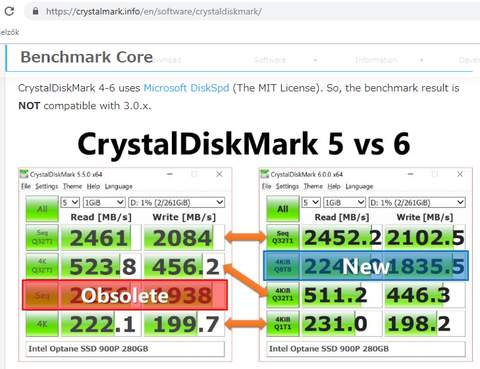Open the faded Information navigation menu
480x369 pixels.
click(x=376, y=60)
